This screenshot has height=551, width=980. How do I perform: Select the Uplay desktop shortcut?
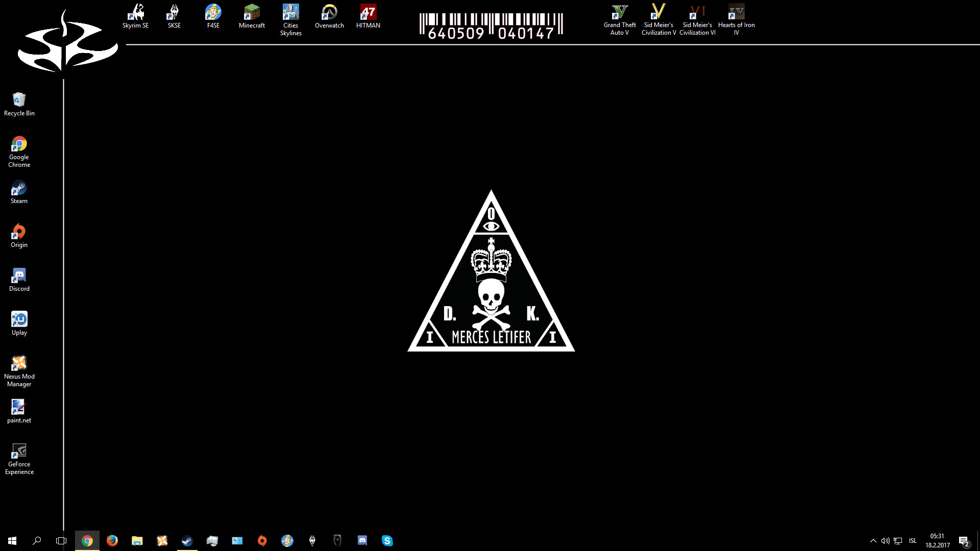(19, 323)
